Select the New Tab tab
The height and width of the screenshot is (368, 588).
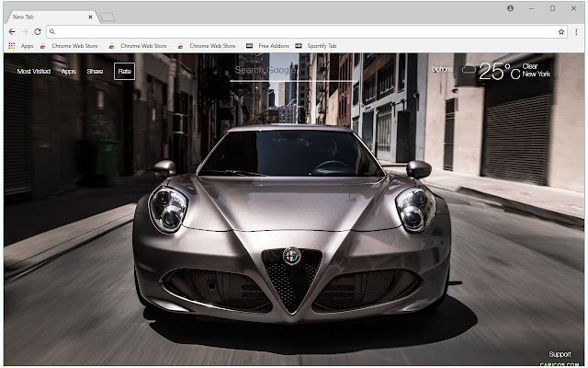51,17
